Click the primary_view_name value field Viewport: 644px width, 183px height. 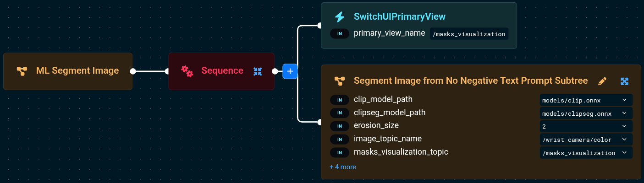469,34
